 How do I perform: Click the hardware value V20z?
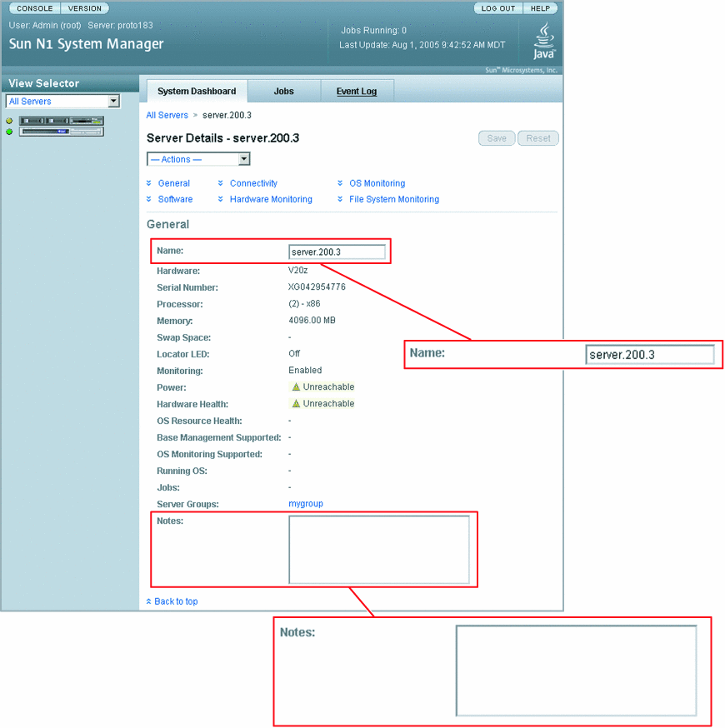click(298, 270)
